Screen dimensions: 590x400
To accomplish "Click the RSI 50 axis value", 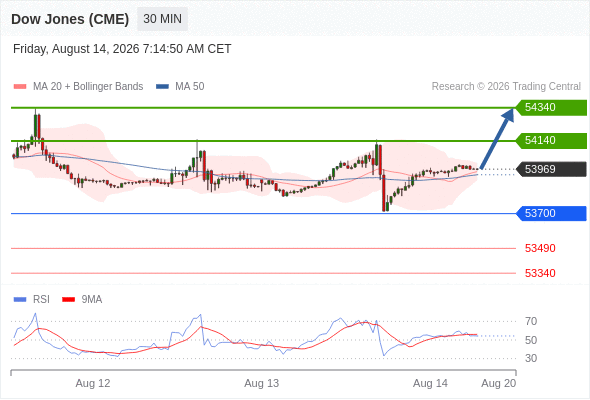I will [531, 340].
